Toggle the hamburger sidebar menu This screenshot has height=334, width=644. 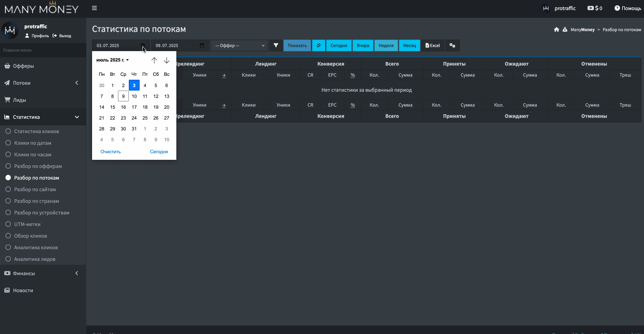pos(94,8)
